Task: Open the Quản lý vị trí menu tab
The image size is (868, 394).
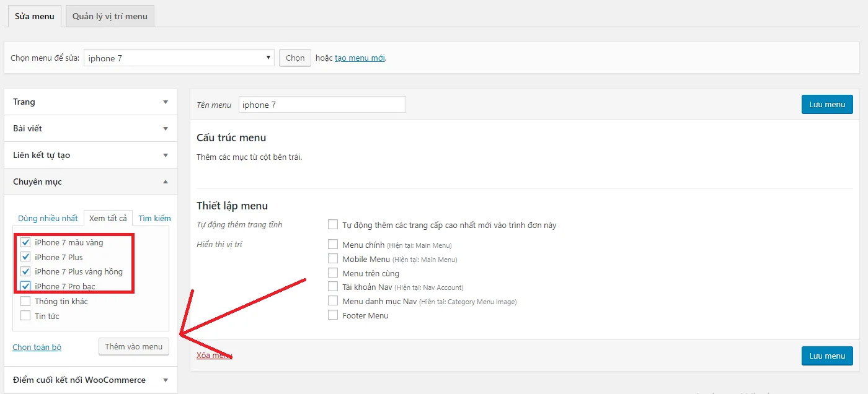Action: point(110,16)
